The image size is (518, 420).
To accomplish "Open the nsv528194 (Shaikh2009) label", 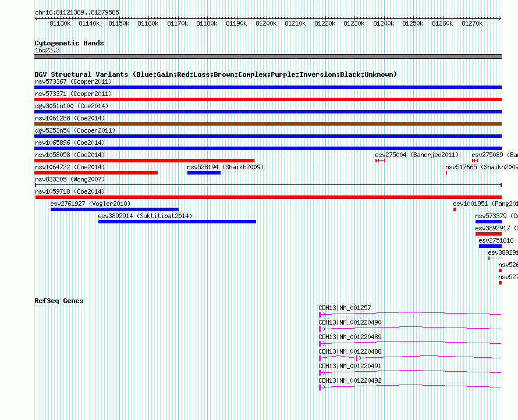I will (225, 167).
